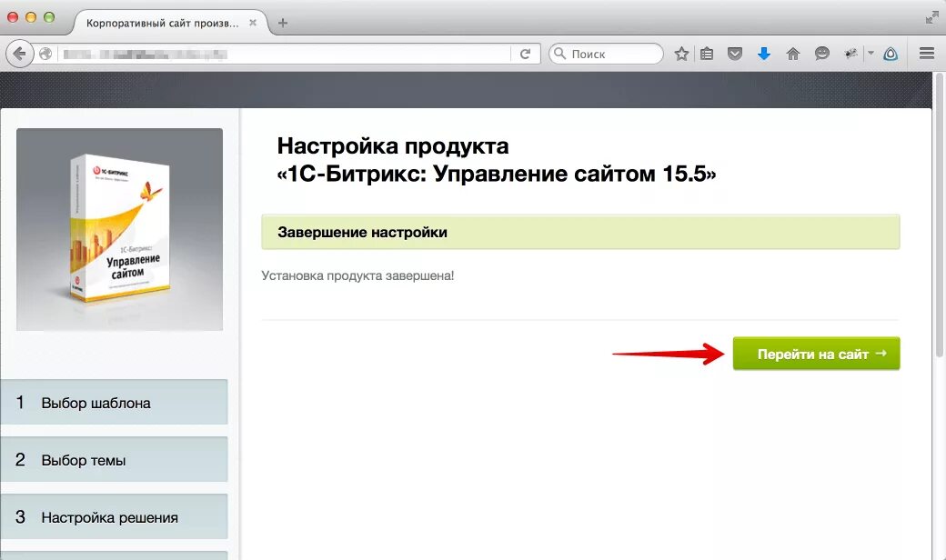The height and width of the screenshot is (560, 946).
Task: Open step 1 Выбор шаблона
Action: [114, 402]
